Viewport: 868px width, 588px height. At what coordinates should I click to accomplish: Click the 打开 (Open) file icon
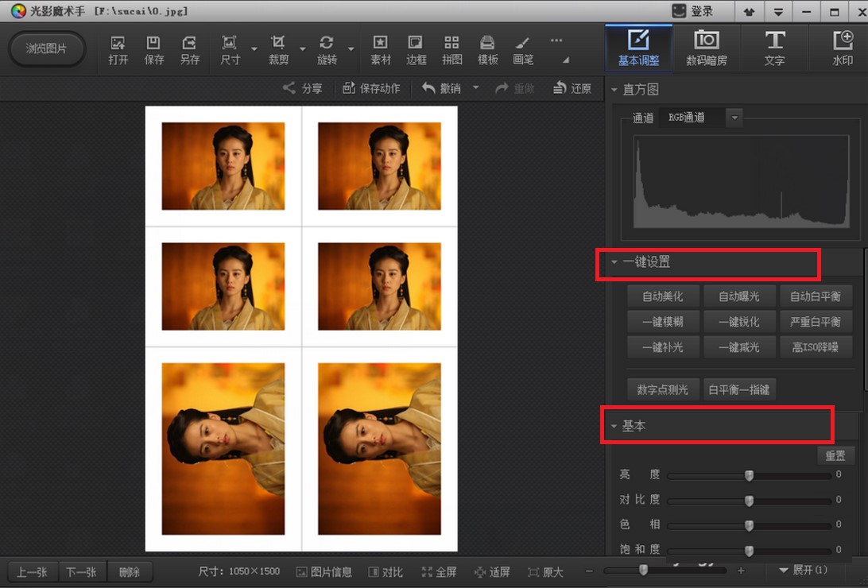click(x=118, y=43)
